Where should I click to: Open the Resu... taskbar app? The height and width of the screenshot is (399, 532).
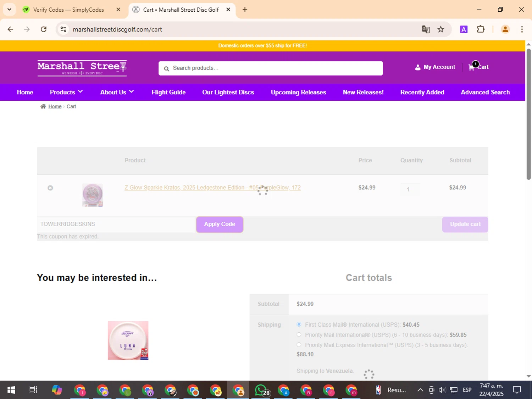(390, 390)
